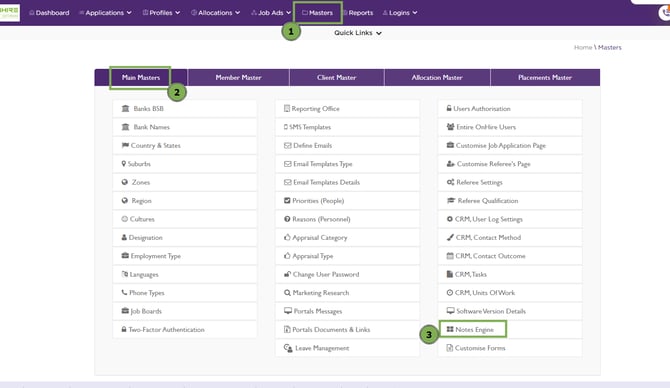Open Customise Job Application Page
670x388 pixels.
[x=510, y=145]
